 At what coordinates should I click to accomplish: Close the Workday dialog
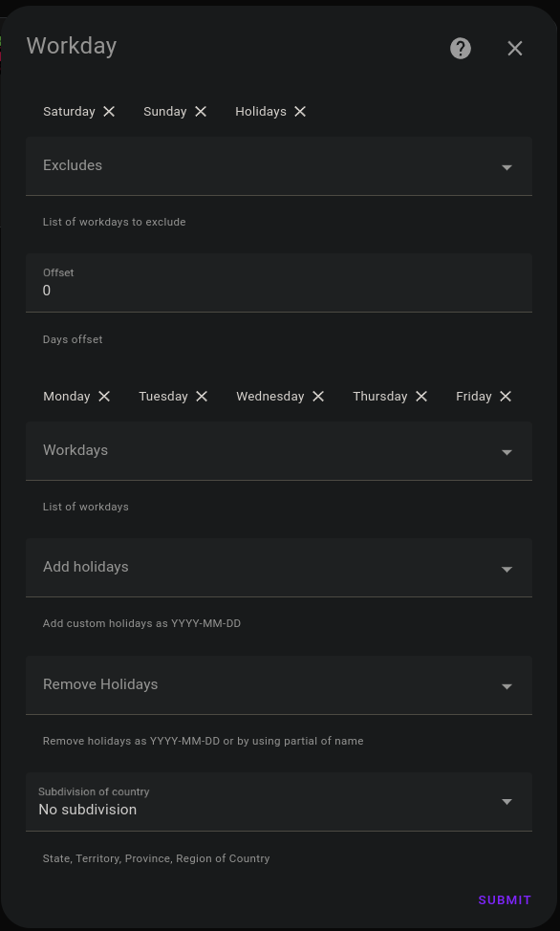515,48
